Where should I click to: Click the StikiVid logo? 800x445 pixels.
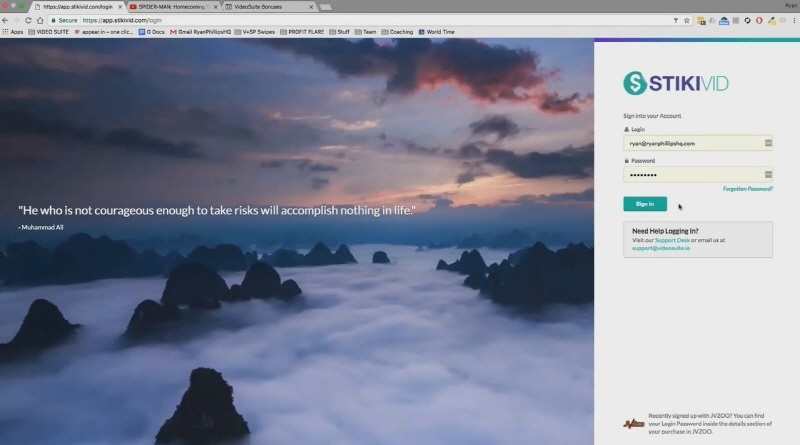676,83
